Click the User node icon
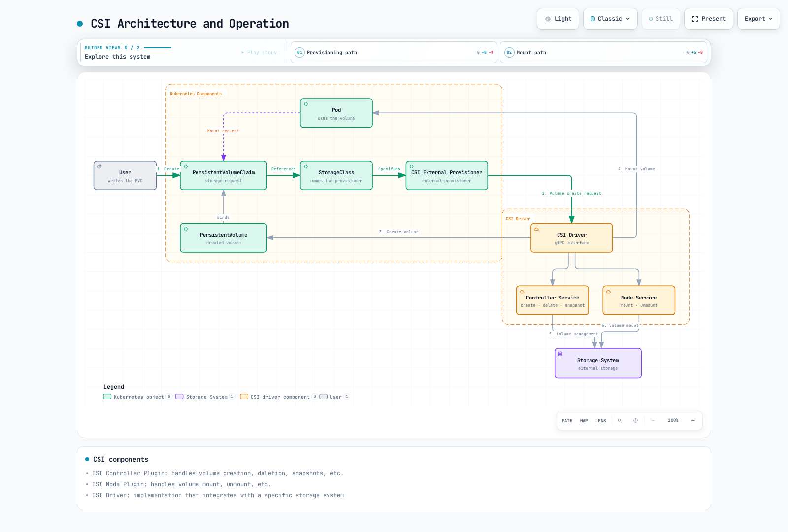Image resolution: width=788 pixels, height=532 pixels. (99, 166)
